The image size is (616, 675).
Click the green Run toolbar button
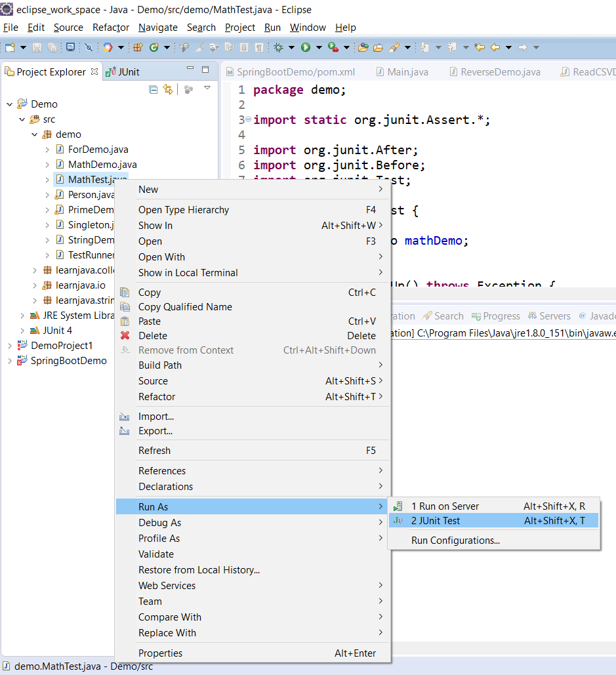(306, 47)
